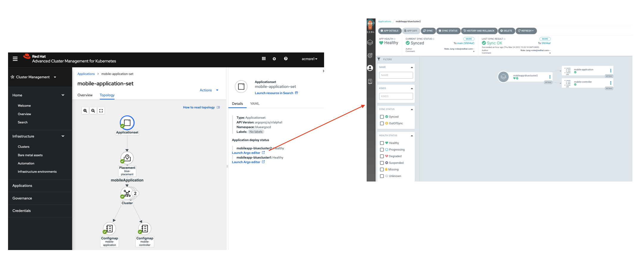Open Argo CD documentation sidebar icon

point(370,81)
